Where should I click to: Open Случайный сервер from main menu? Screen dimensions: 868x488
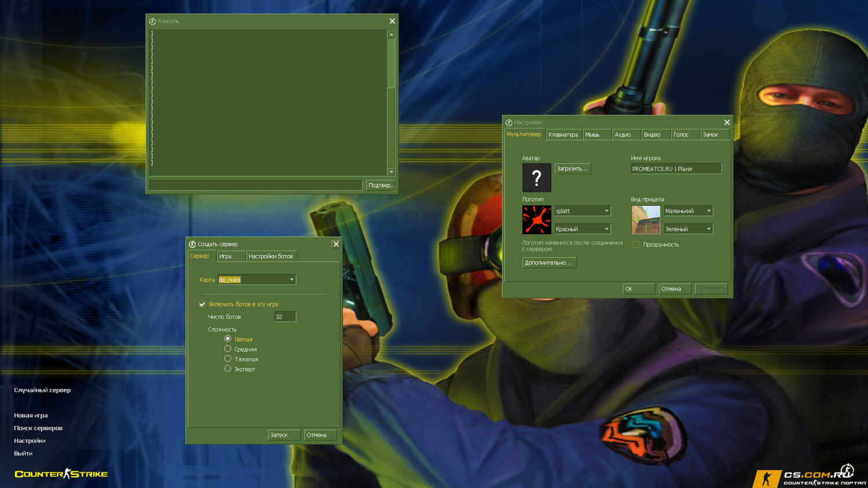[42, 390]
